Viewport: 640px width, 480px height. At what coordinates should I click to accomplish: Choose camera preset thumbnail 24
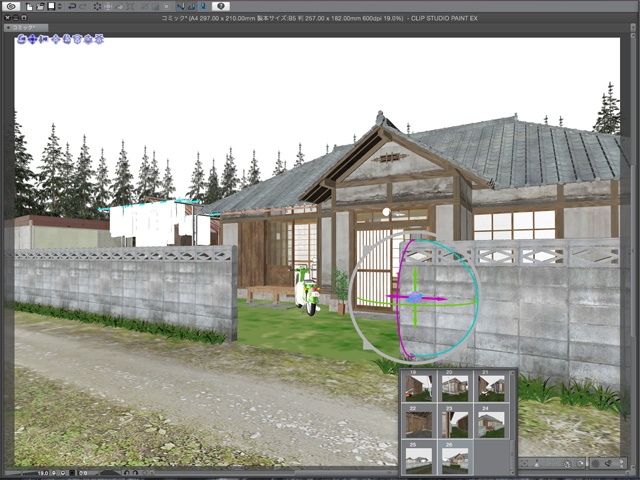coord(491,422)
